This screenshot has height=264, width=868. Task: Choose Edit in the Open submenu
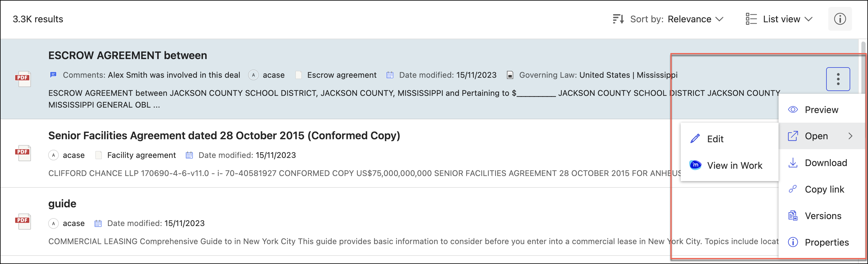click(715, 139)
